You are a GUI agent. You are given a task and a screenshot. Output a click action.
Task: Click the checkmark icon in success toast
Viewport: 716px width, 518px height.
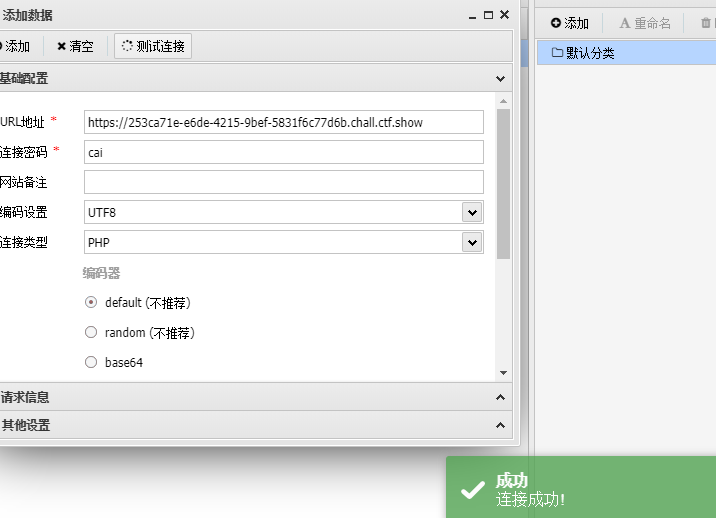[473, 490]
